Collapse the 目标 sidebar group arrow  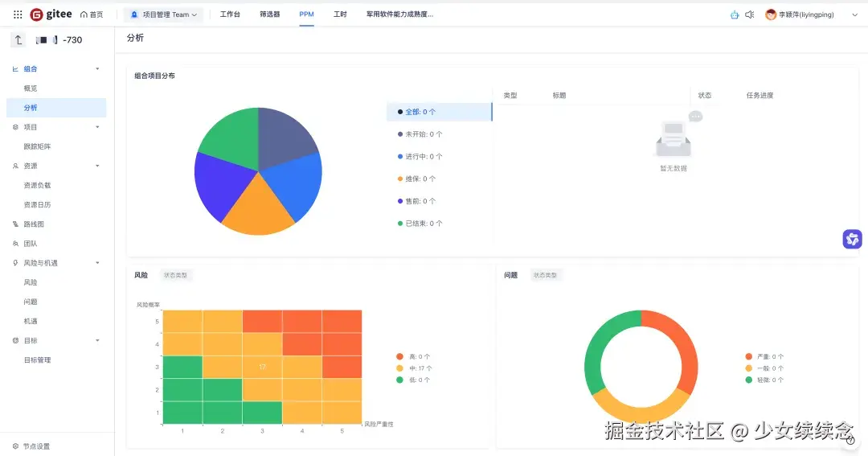coord(97,340)
